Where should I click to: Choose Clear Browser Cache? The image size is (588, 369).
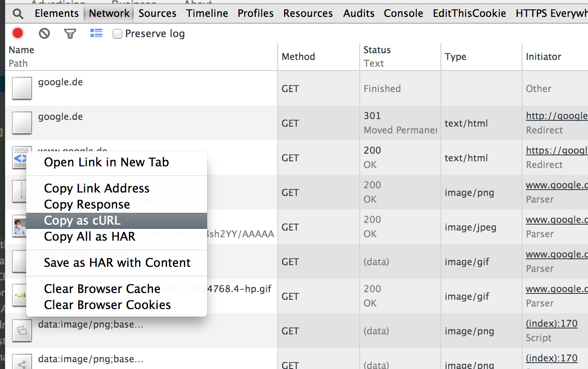tap(117, 289)
